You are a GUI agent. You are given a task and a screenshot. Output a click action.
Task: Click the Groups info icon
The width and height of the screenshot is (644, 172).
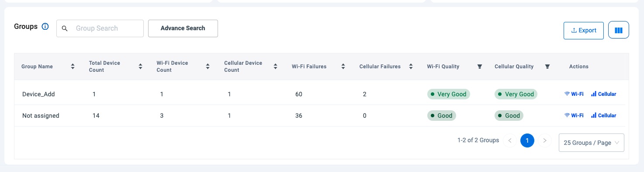click(x=45, y=27)
